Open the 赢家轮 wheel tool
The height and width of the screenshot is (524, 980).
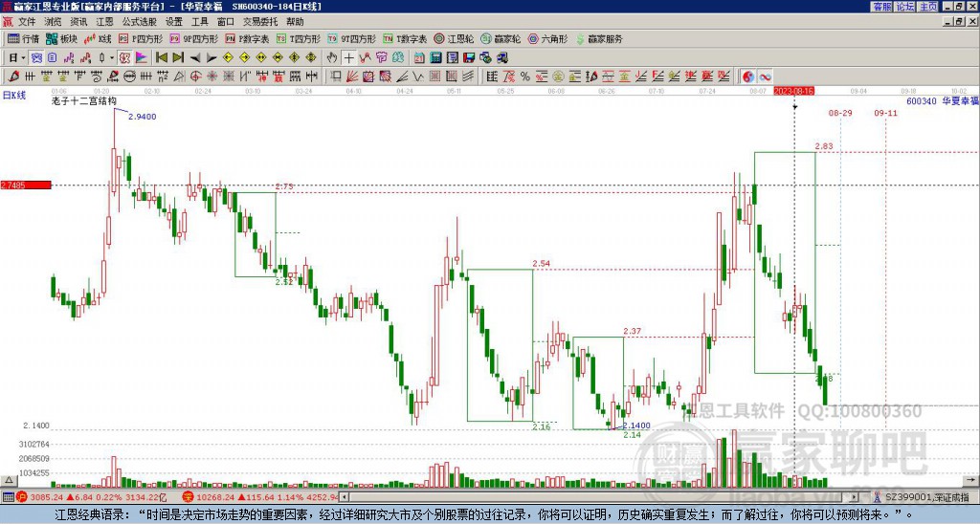click(x=501, y=38)
